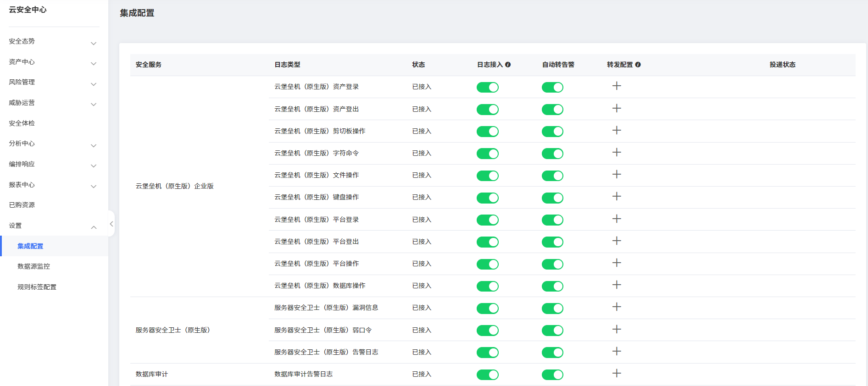Screen dimensions: 868x386
Task: Add forwarding config for 字符命令 row
Action: coord(617,152)
